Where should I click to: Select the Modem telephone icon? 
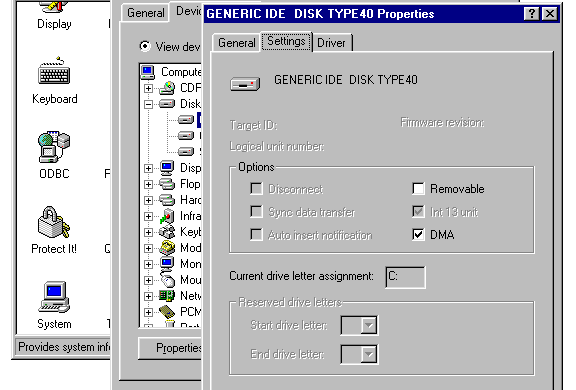pos(167,248)
